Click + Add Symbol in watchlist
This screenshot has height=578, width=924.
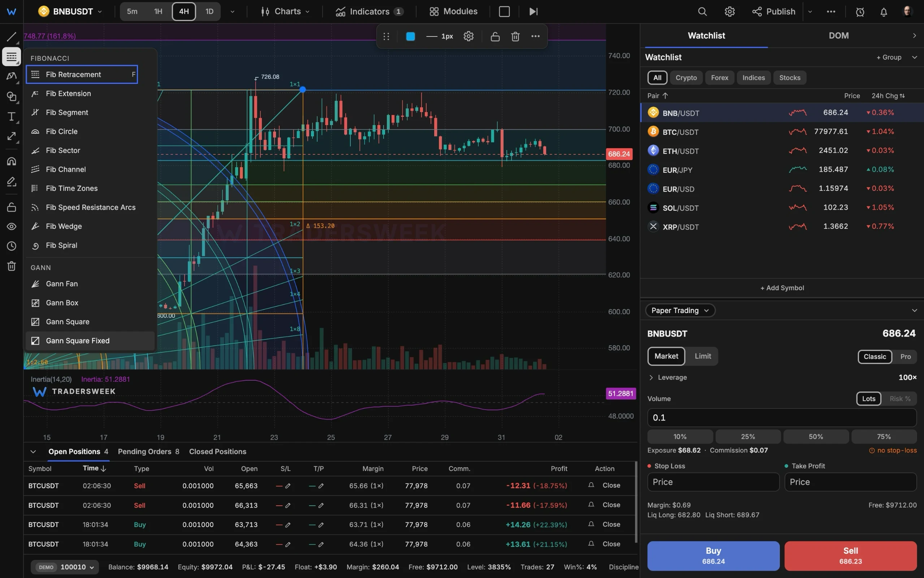[782, 288]
